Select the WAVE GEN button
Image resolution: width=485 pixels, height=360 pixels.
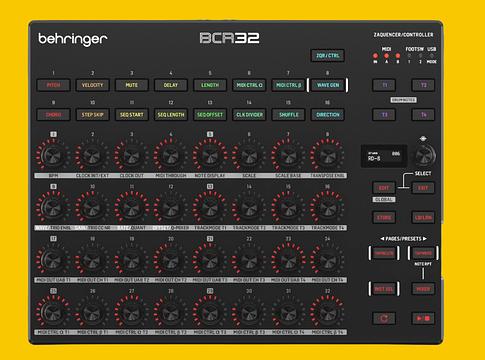pos(328,85)
